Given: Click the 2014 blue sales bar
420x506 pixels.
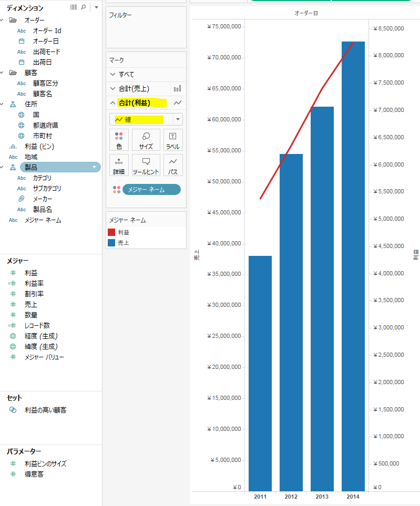Looking at the screenshot, I should pos(353,266).
